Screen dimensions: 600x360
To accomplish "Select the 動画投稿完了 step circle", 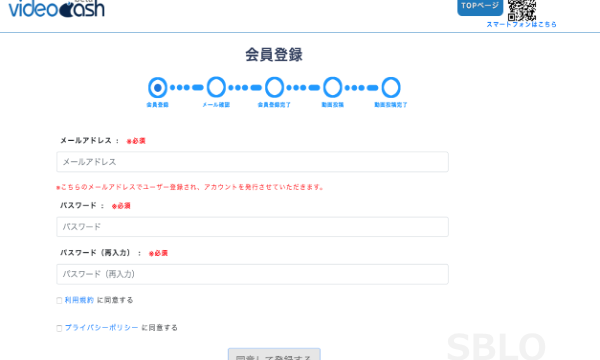I will (x=391, y=88).
